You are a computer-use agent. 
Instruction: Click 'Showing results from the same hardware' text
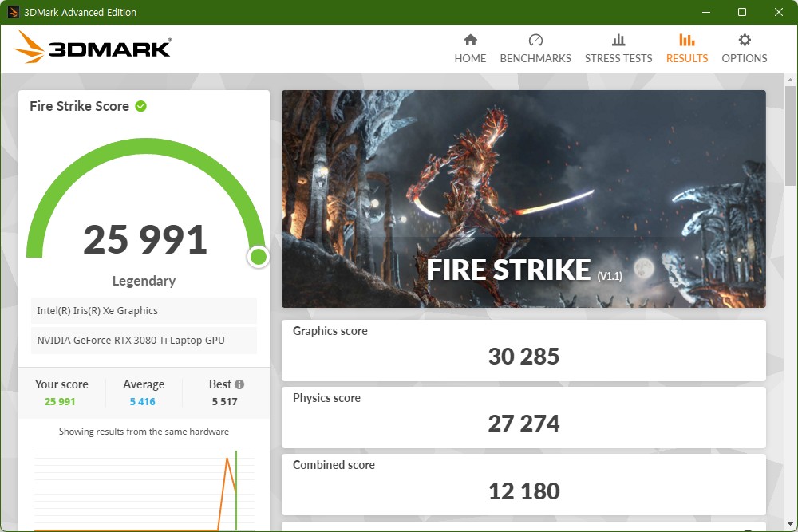click(x=144, y=432)
